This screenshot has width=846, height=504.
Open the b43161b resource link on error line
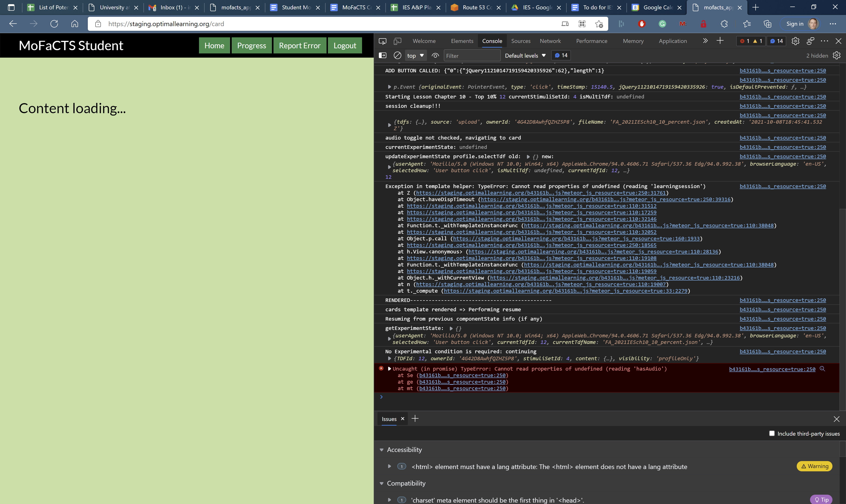(x=772, y=369)
